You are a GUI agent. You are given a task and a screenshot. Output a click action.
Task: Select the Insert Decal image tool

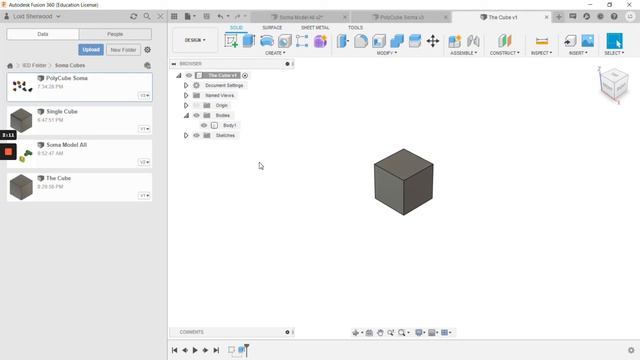coord(588,41)
